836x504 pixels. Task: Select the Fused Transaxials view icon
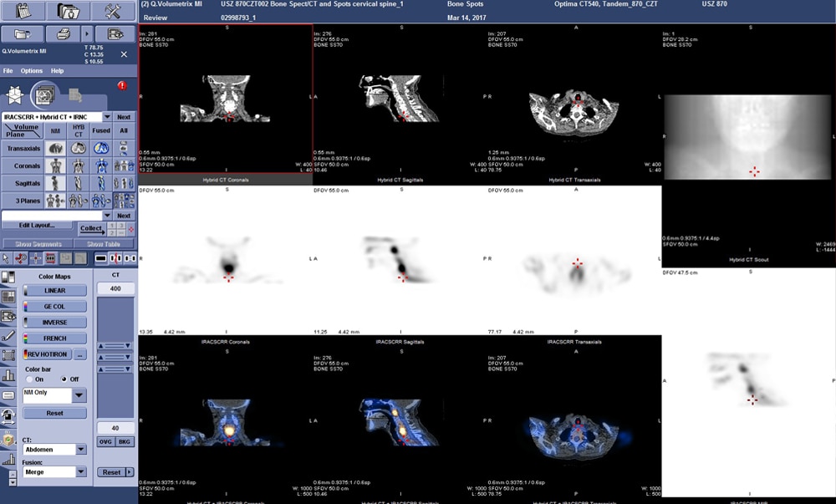tap(100, 148)
